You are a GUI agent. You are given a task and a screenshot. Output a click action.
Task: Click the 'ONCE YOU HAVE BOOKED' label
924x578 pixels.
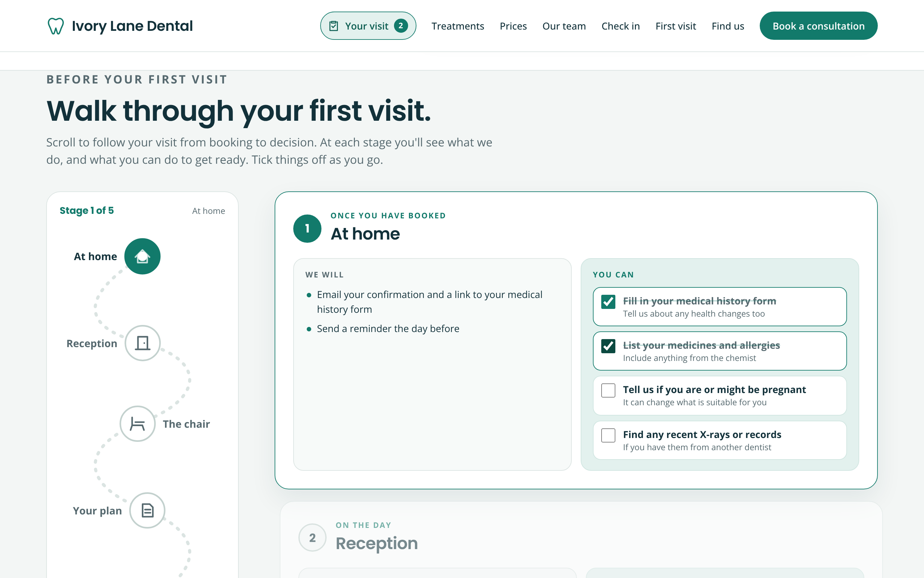(x=388, y=215)
